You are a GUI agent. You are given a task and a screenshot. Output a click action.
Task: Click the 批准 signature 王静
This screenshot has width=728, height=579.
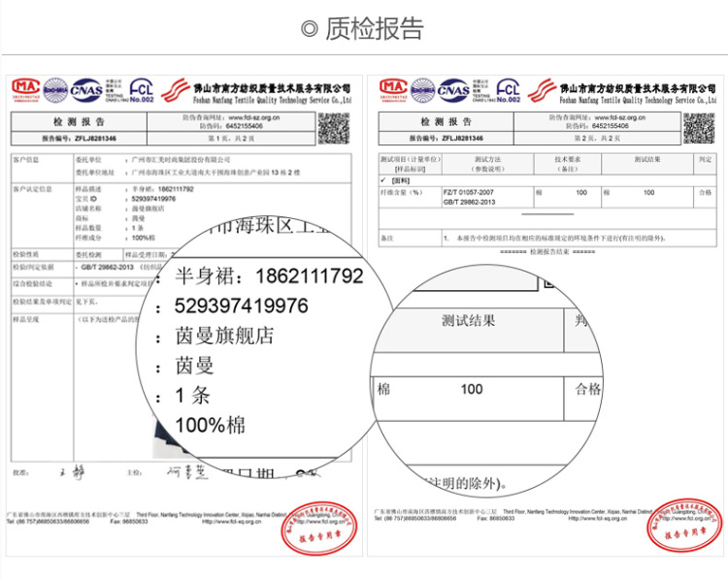72,473
